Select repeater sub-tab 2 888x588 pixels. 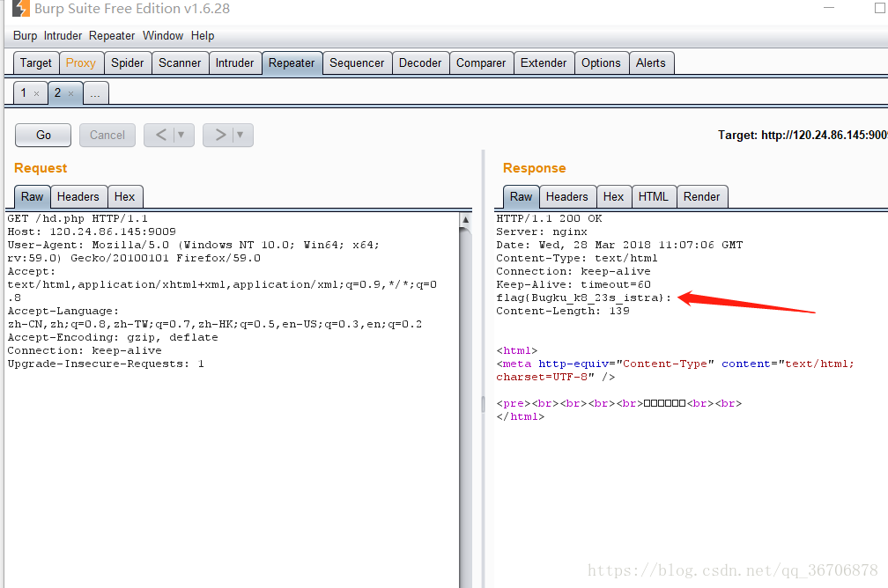click(58, 92)
